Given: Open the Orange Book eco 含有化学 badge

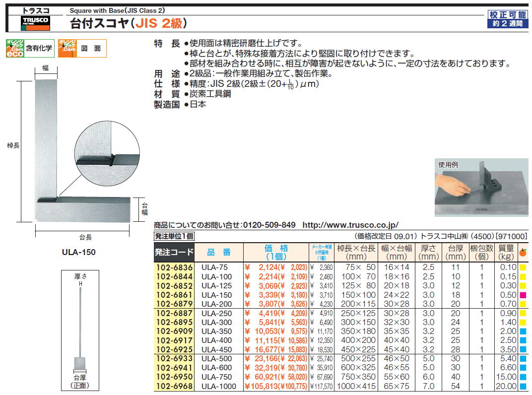Looking at the screenshot, I should click(30, 48).
